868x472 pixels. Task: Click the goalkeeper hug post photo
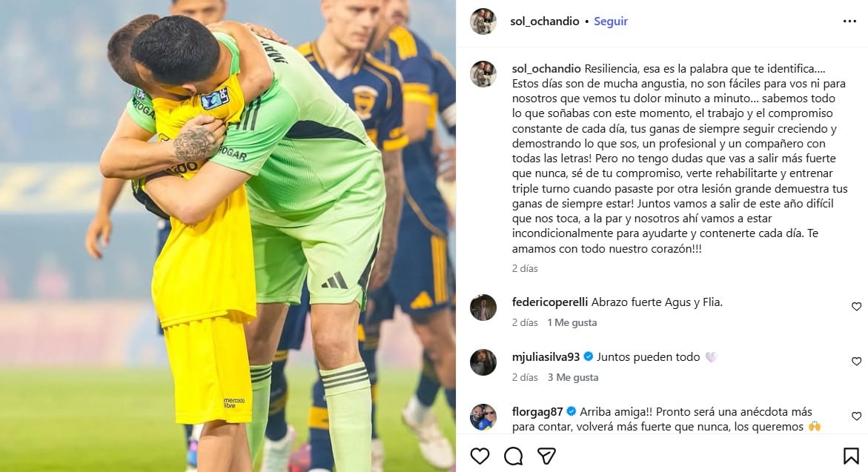click(228, 236)
